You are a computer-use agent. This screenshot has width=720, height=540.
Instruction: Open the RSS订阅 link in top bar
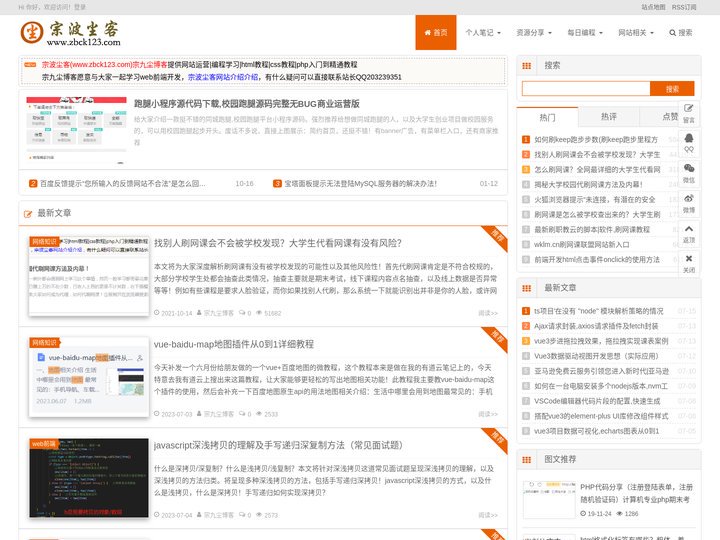tap(684, 7)
